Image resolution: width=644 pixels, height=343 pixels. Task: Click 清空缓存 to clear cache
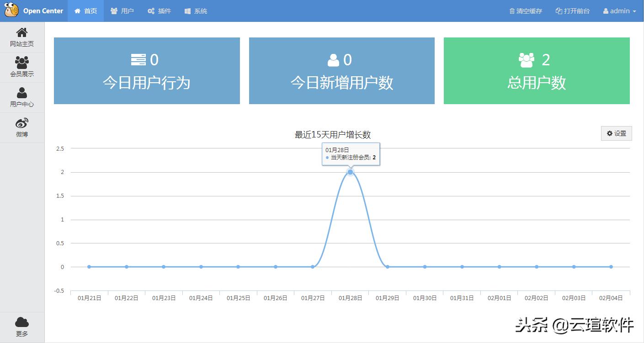(526, 11)
